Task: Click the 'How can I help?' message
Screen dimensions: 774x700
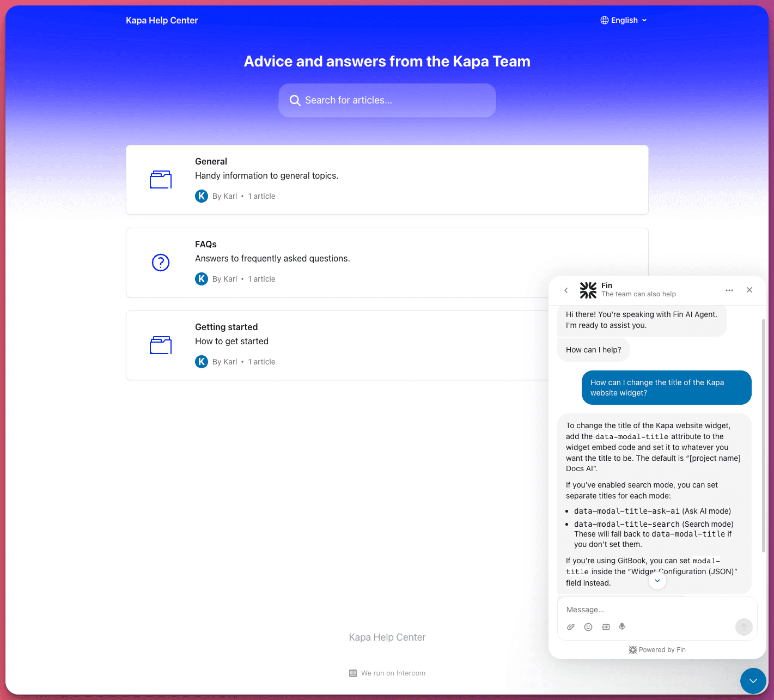Action: click(x=594, y=350)
